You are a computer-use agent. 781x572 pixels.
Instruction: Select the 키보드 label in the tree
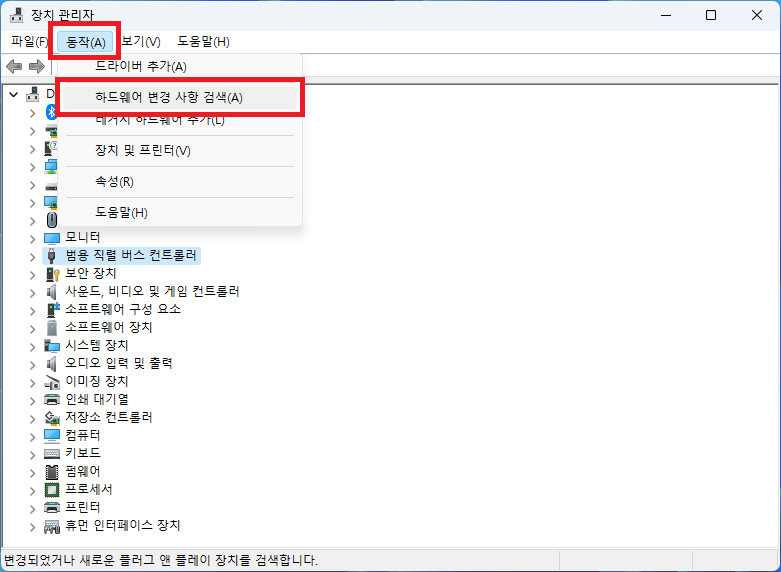coord(83,453)
